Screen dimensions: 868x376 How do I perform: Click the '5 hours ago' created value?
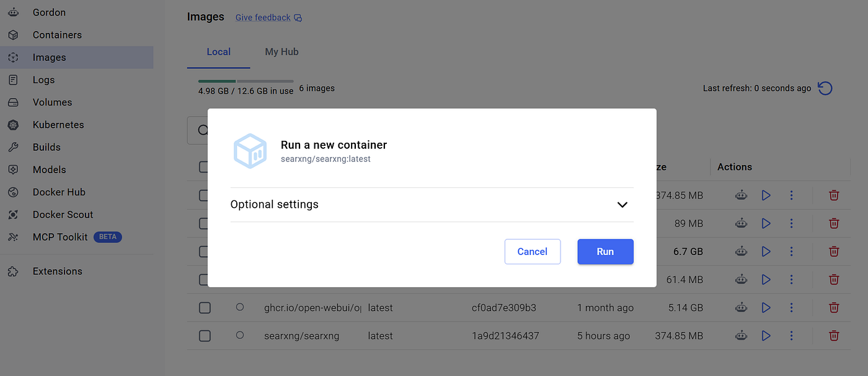click(603, 336)
